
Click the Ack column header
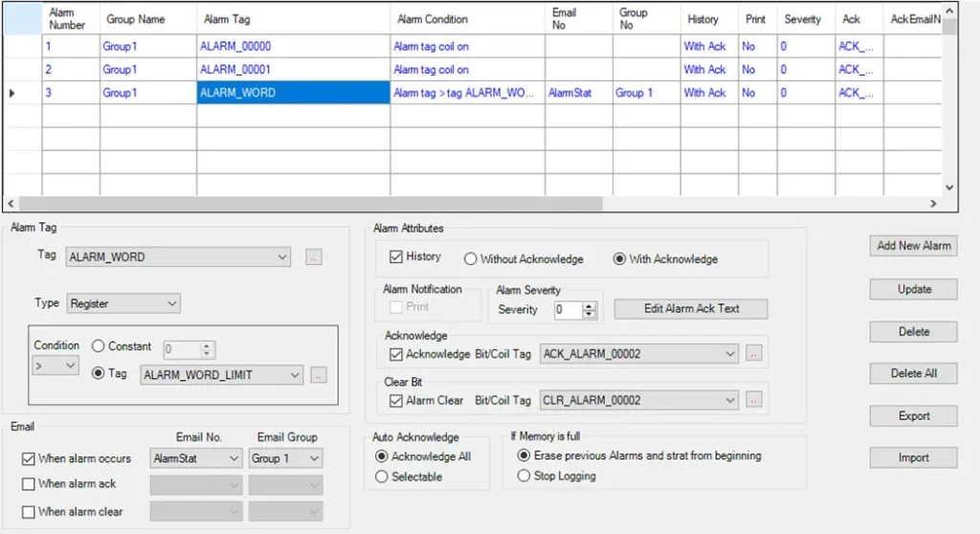[859, 19]
